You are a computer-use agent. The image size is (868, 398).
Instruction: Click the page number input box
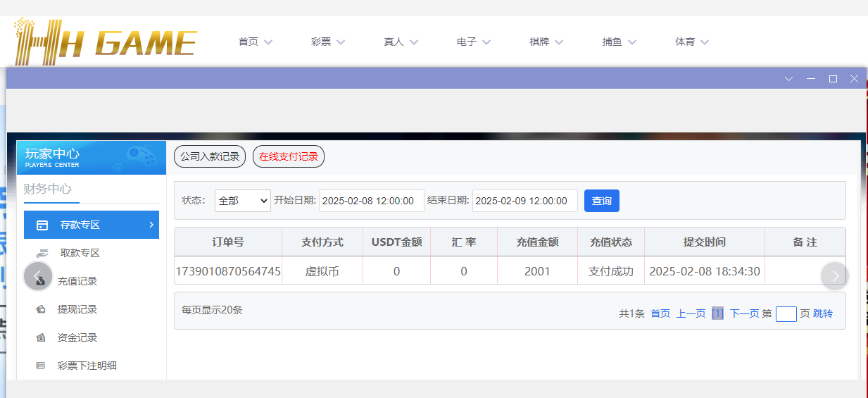(x=786, y=314)
